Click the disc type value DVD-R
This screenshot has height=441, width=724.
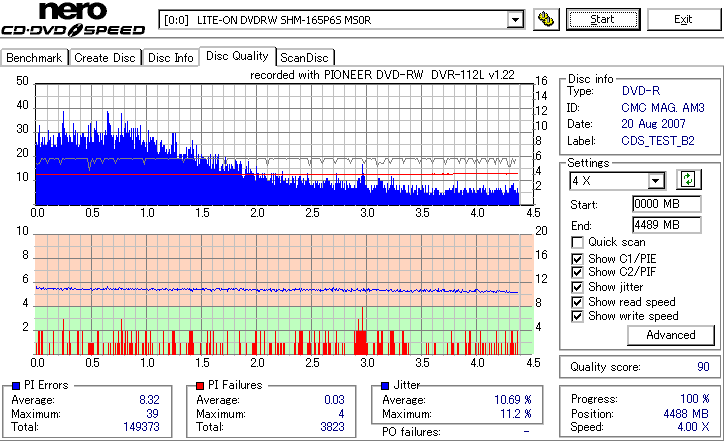[x=641, y=91]
